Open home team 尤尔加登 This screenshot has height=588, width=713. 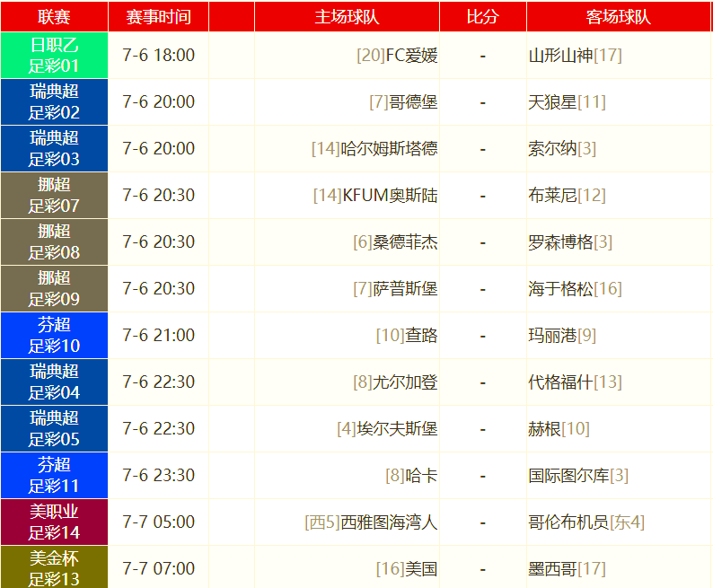405,382
